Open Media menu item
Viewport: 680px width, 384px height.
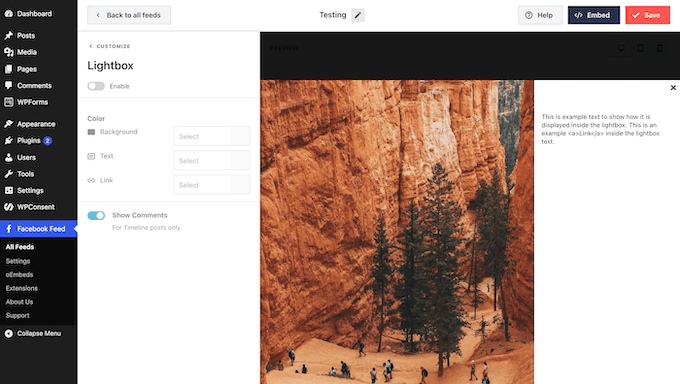coord(39,52)
